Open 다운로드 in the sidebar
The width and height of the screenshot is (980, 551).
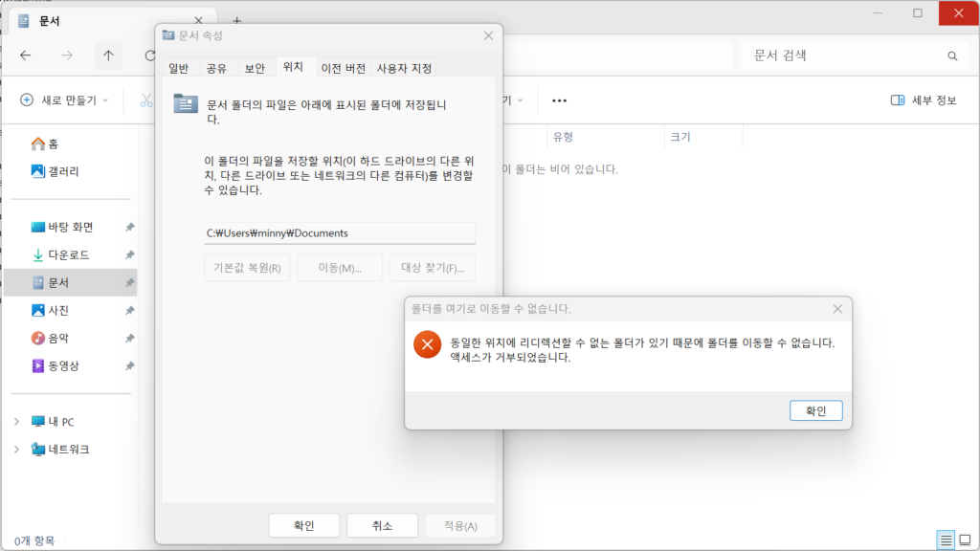(x=60, y=254)
